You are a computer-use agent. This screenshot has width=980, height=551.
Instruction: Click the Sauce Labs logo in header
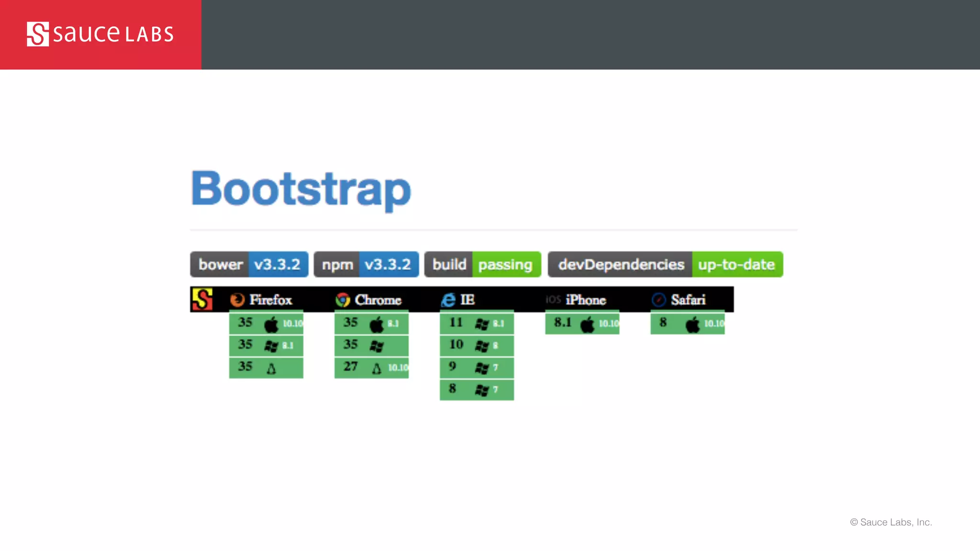100,34
